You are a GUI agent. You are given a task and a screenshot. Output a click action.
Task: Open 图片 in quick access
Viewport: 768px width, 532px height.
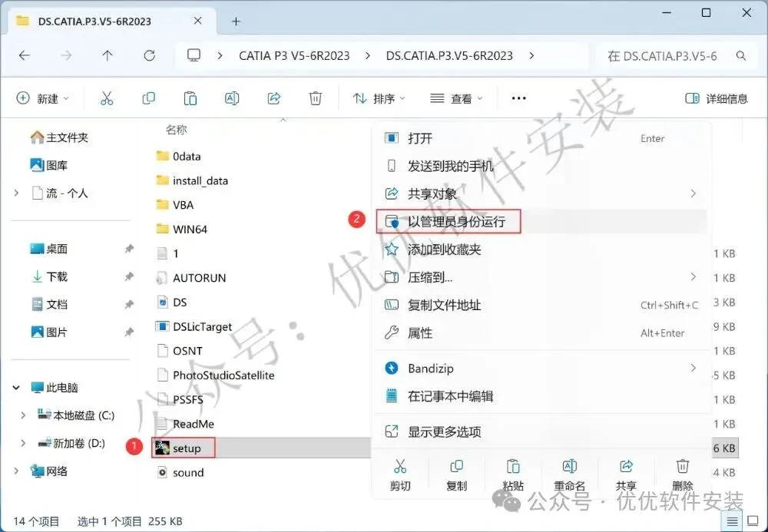pos(48,332)
